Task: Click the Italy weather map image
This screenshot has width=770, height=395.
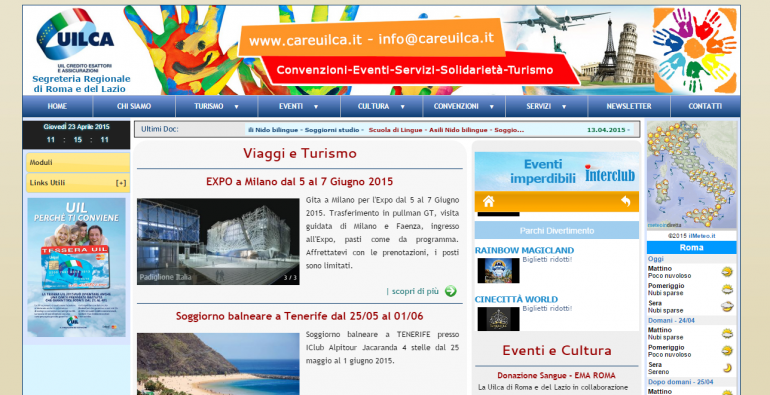Action: [x=691, y=174]
